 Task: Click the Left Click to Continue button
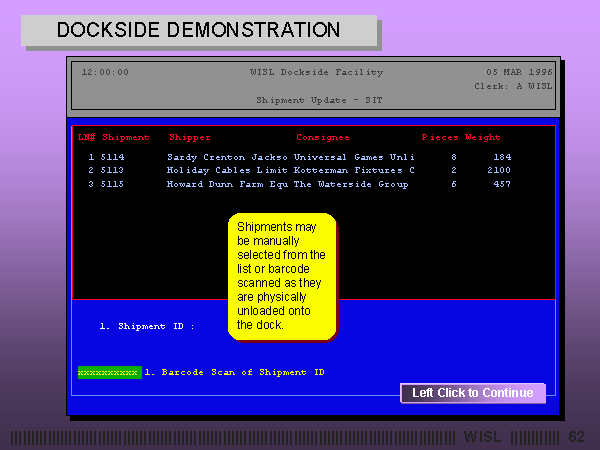coord(473,393)
